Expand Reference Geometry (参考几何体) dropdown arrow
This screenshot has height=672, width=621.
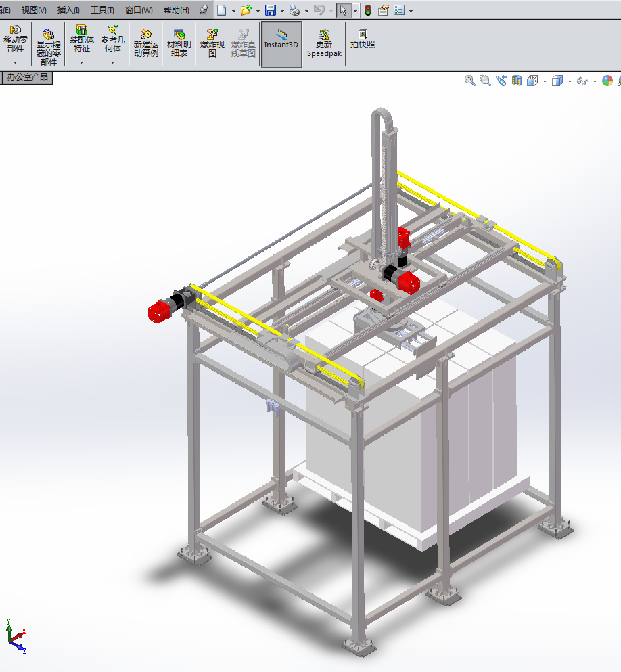113,62
